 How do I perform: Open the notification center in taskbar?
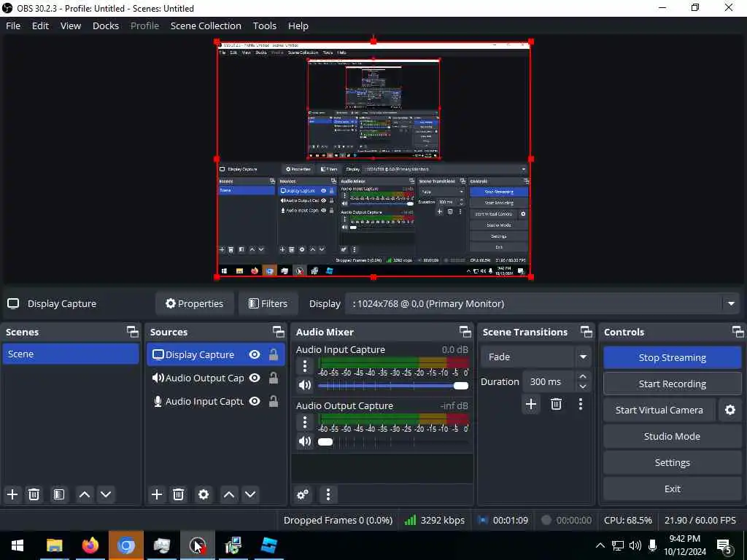[724, 545]
